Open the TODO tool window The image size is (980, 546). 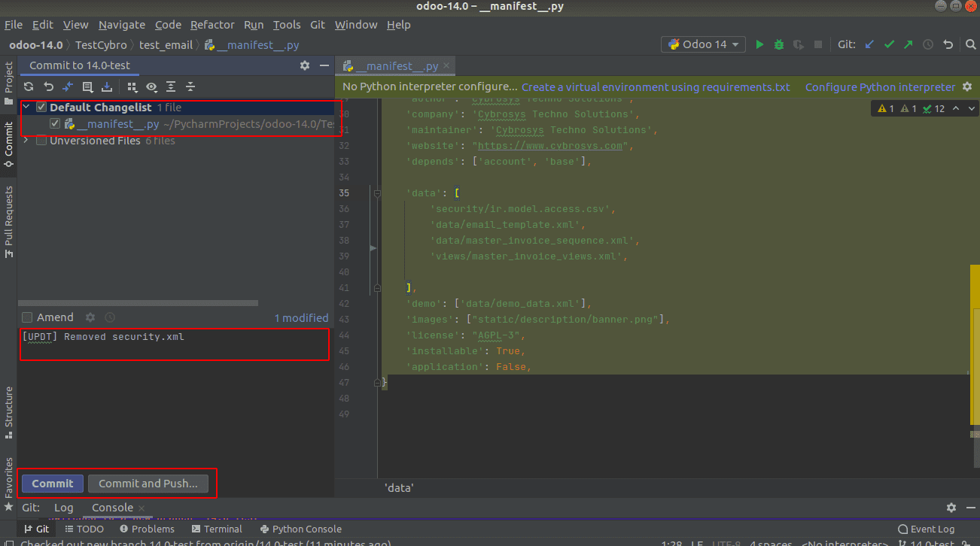[x=84, y=529]
